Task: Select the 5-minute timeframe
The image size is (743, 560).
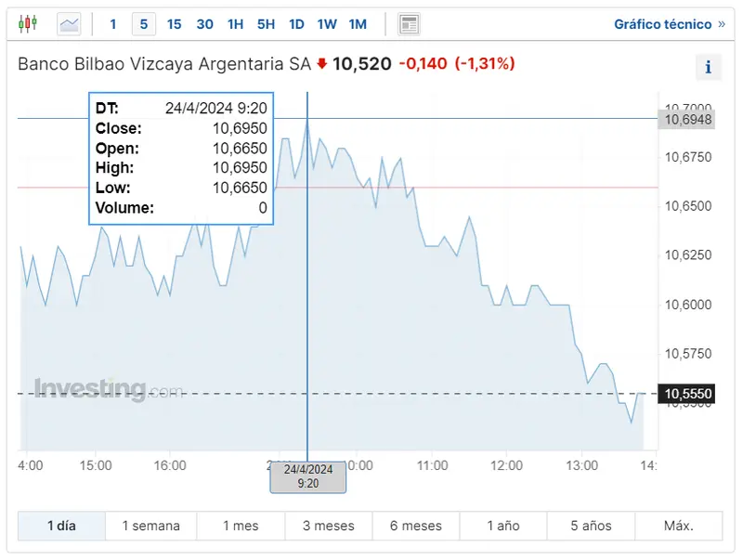Action: [143, 24]
